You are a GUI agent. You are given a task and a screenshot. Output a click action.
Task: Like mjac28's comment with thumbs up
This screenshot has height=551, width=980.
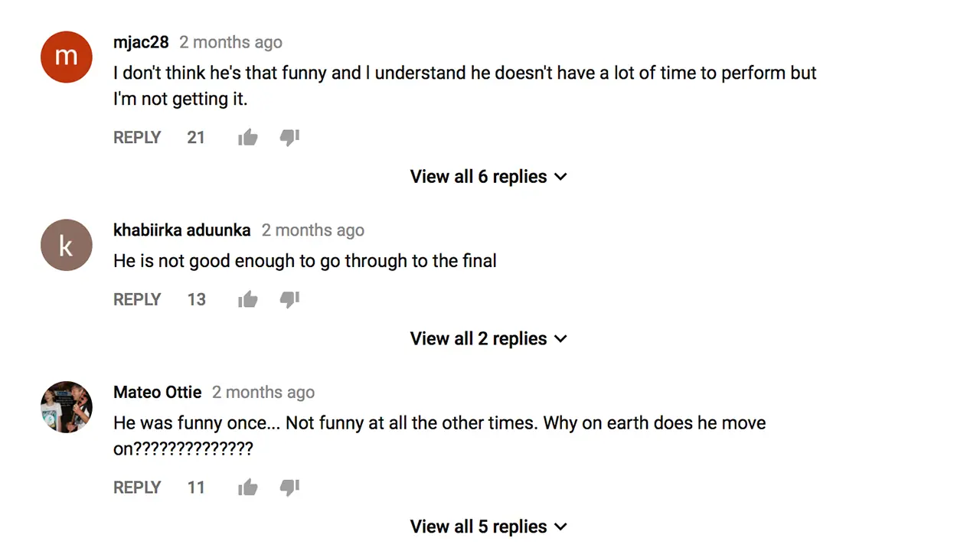247,138
